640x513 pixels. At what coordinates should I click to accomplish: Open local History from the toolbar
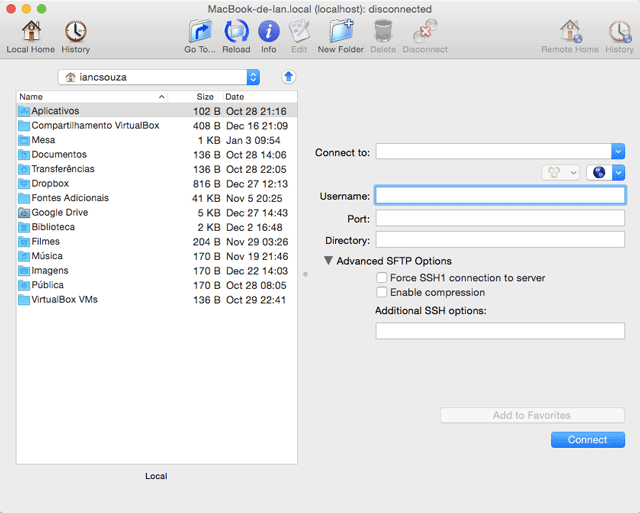(75, 33)
